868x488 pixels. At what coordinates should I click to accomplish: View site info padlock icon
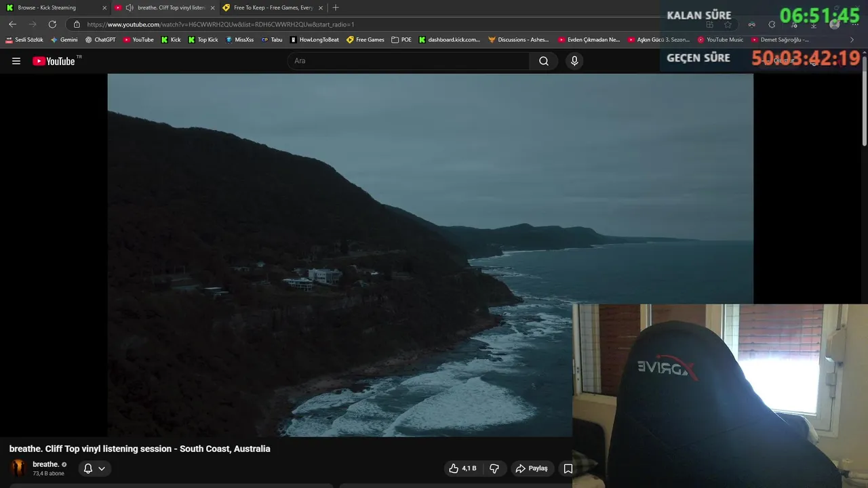77,24
